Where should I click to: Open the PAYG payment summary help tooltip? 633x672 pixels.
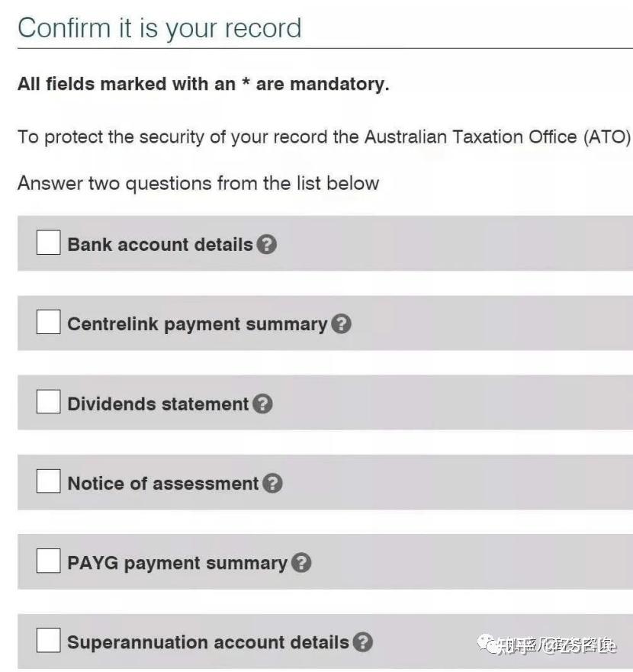coord(301,564)
